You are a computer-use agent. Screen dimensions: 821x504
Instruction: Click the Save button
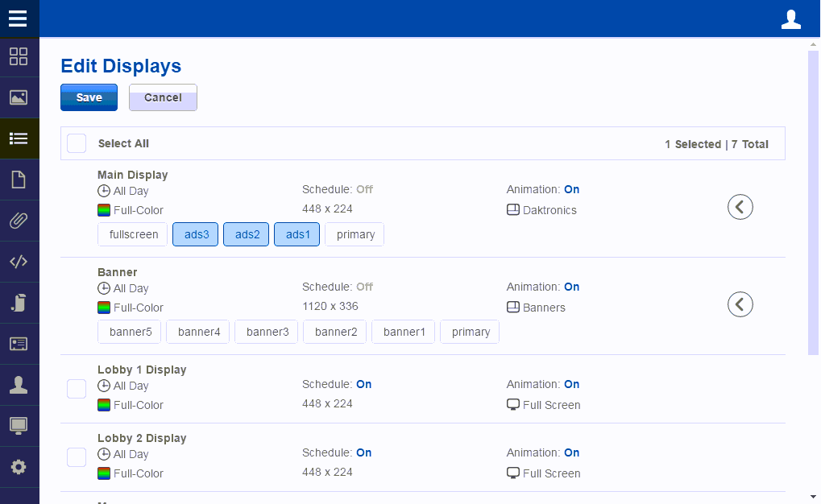[x=89, y=97]
